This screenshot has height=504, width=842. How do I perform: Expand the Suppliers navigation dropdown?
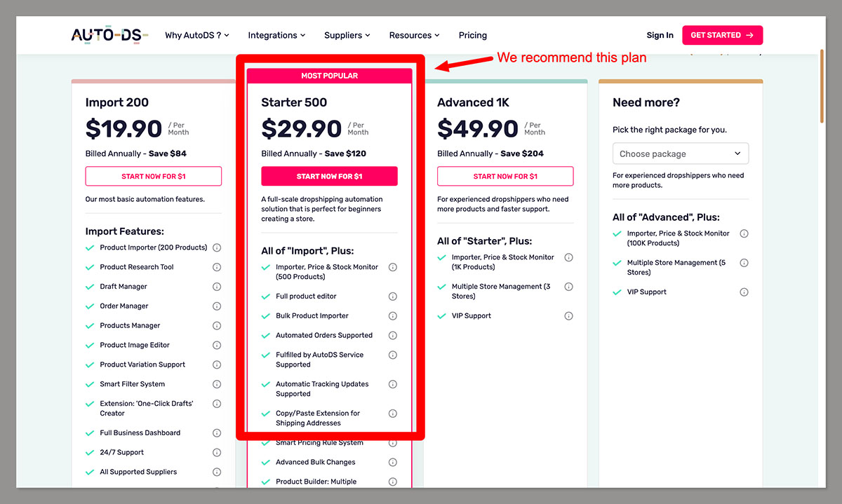[x=347, y=35]
